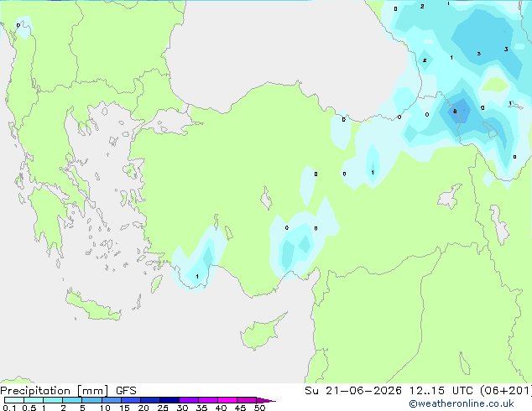Click the '0.5' legend scale label
Viewport: 532px width, 411px height.
click(x=29, y=408)
